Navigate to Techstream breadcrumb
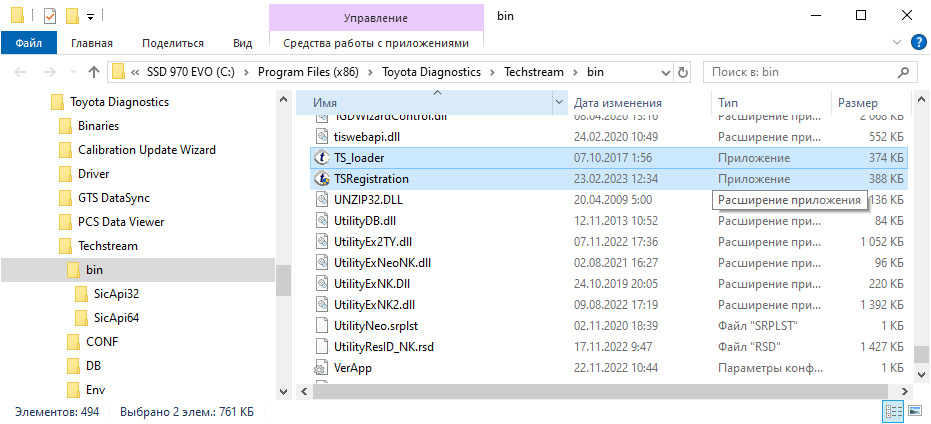 pyautogui.click(x=534, y=72)
